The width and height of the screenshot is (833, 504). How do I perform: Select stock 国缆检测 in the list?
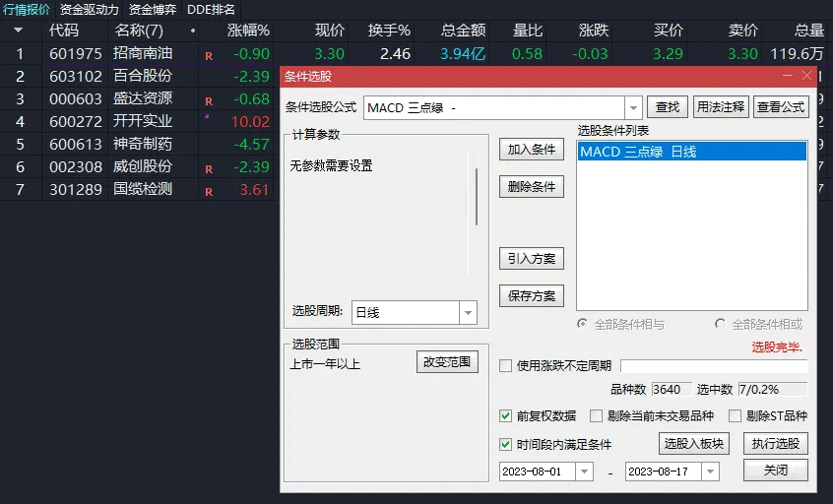click(x=143, y=189)
